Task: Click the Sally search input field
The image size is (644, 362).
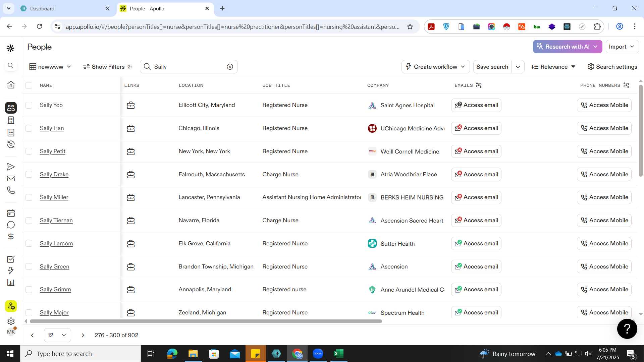Action: (189, 67)
